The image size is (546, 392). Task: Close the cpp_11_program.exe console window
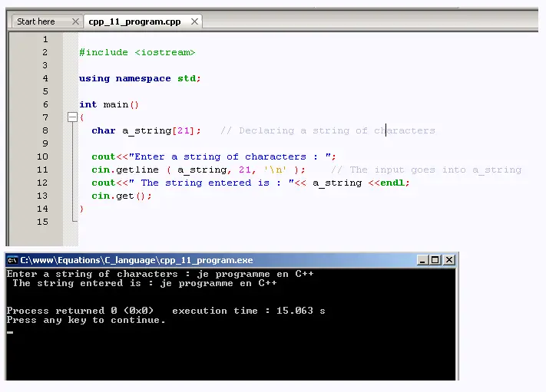click(449, 260)
